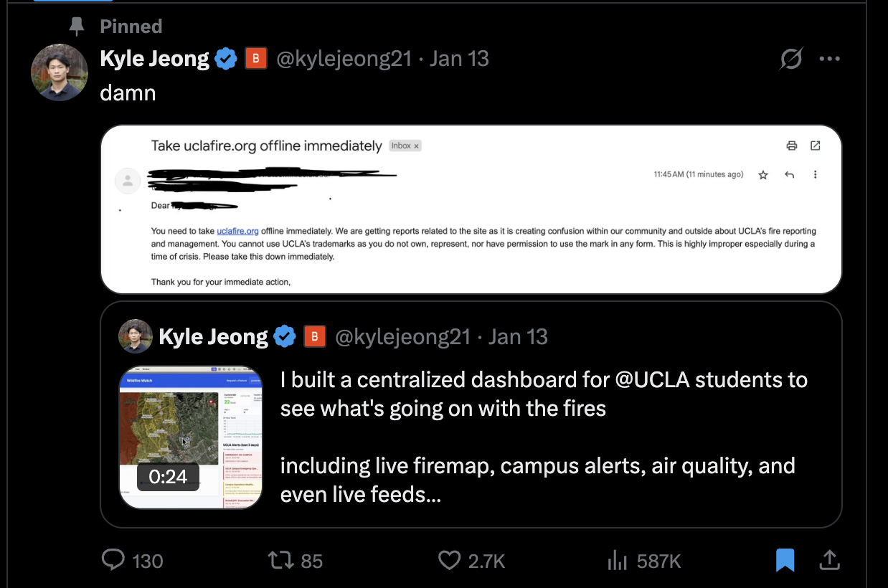Share the post using the upload icon
Screen dimensions: 888x588
[x=829, y=561]
